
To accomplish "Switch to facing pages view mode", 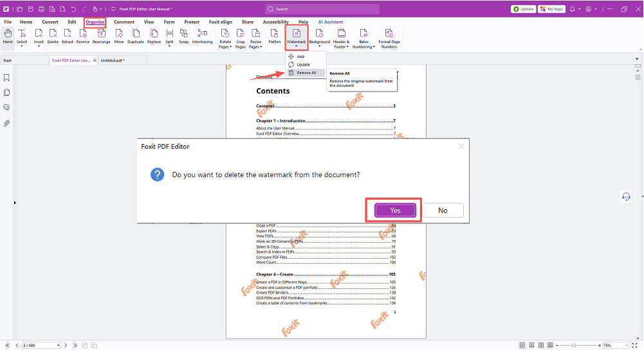I will (541, 346).
